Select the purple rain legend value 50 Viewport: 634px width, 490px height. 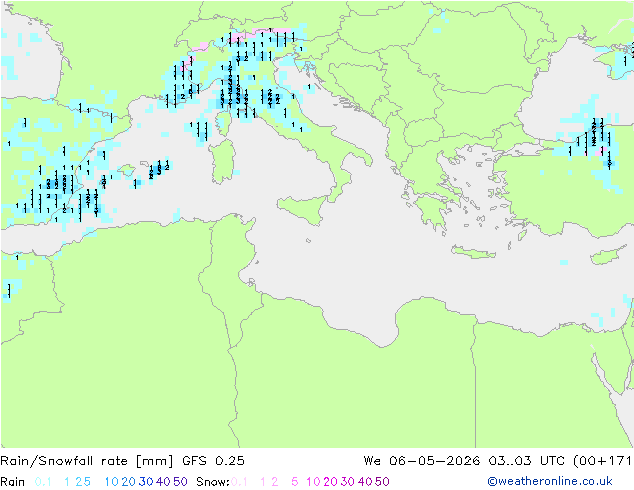[x=180, y=482]
